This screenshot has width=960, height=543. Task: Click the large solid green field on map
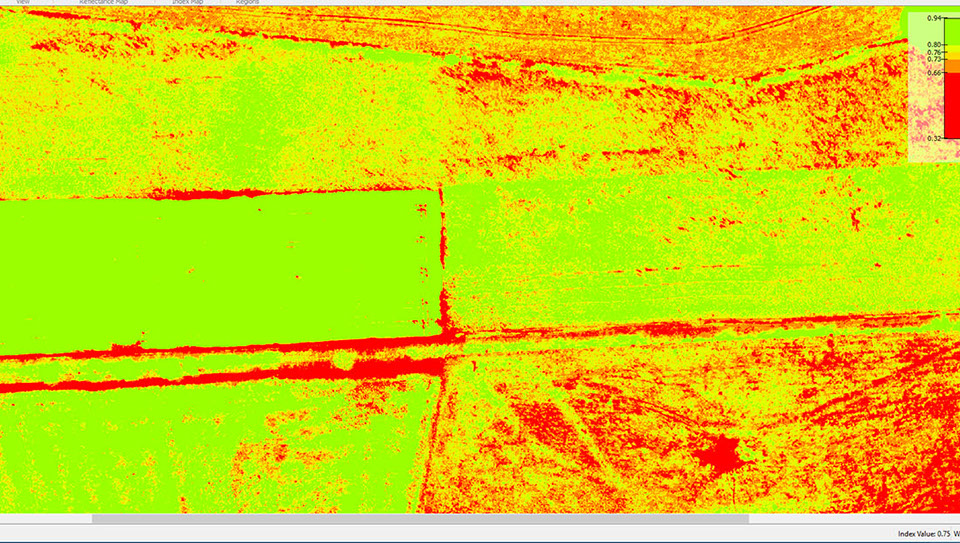pyautogui.click(x=220, y=270)
